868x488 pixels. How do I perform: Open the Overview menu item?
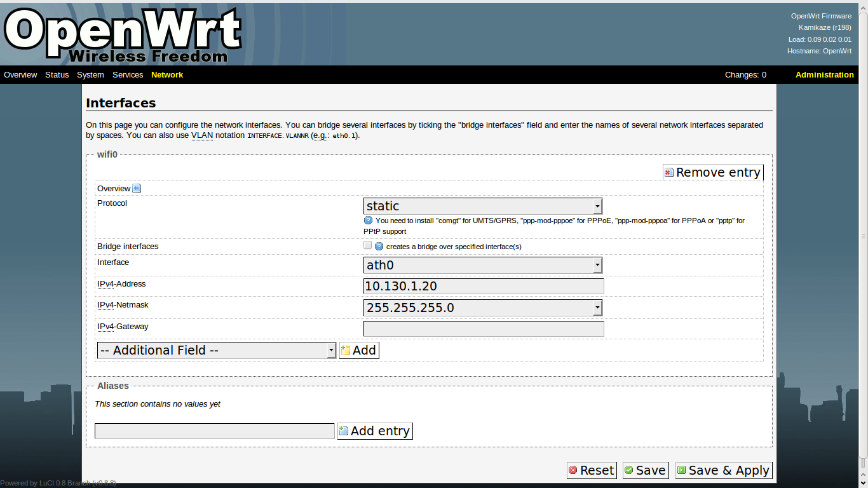[20, 75]
